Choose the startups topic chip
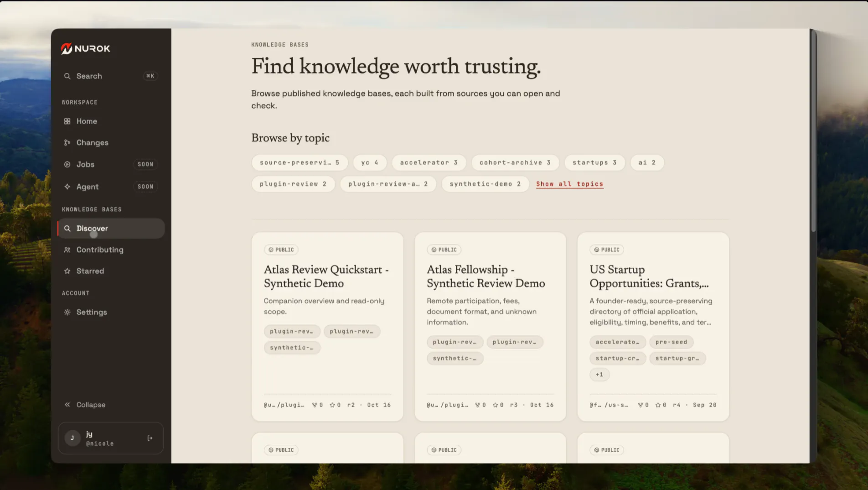This screenshot has height=490, width=868. (594, 163)
